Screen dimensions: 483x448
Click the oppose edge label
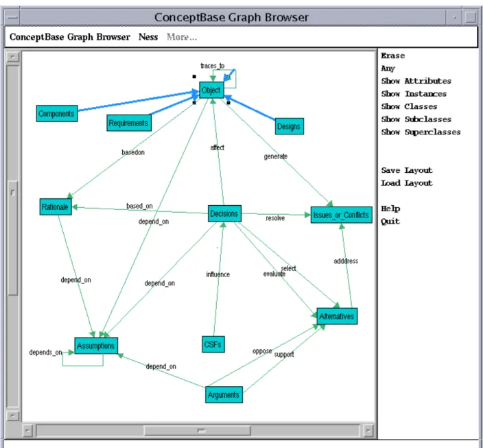[x=262, y=351]
